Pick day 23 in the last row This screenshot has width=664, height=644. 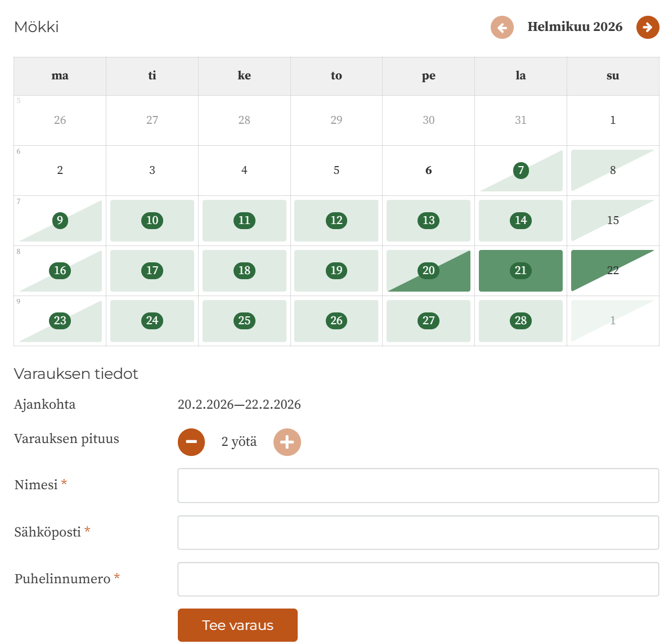(60, 321)
